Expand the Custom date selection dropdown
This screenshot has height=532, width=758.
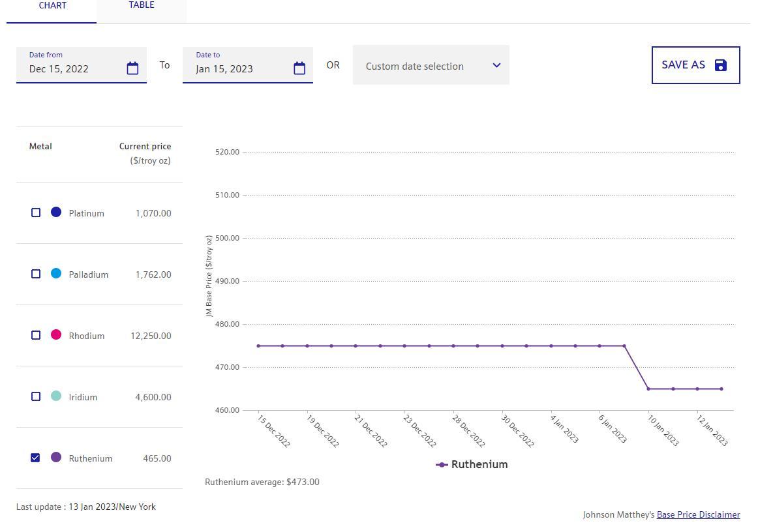click(x=431, y=65)
